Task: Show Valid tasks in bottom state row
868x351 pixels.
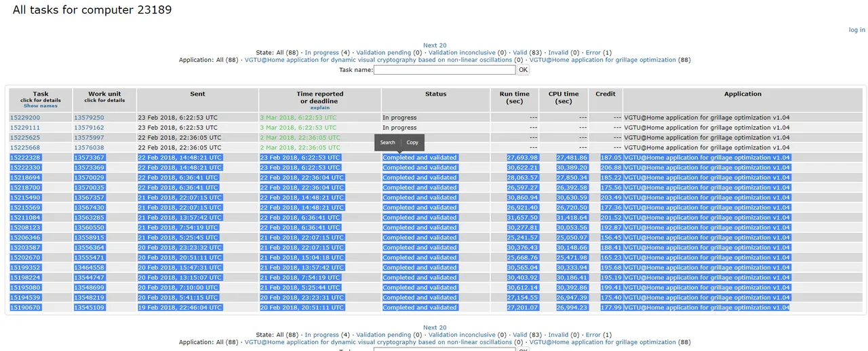Action: 519,335
